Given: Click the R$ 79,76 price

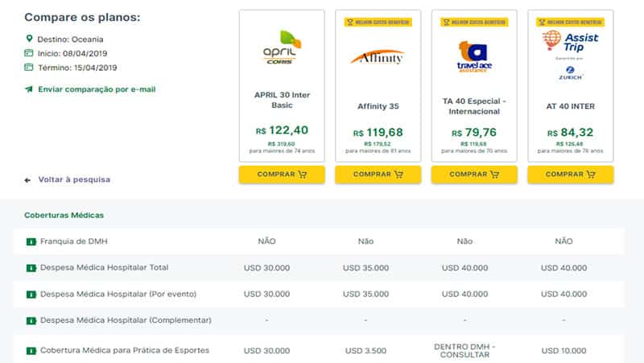Looking at the screenshot, I should click(474, 133).
